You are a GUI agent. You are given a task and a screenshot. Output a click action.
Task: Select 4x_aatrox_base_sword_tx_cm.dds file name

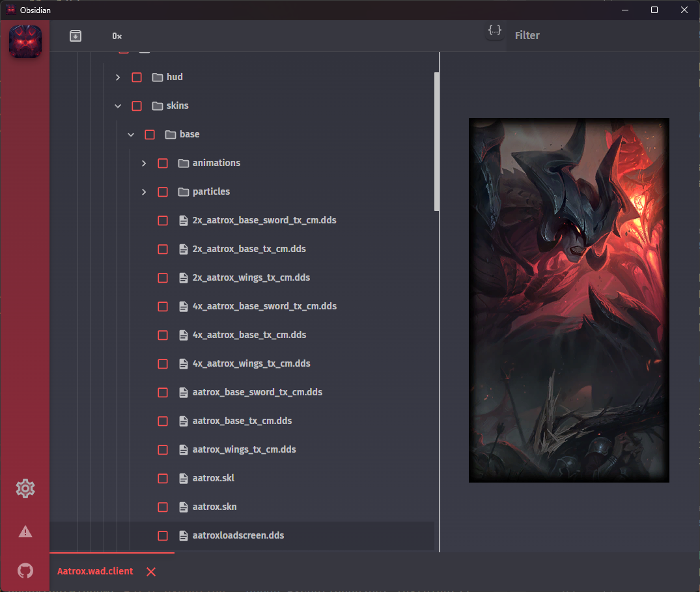(265, 306)
